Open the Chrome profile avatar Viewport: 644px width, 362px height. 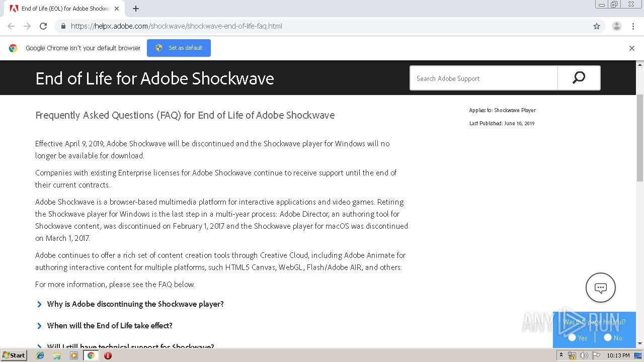coord(617,26)
